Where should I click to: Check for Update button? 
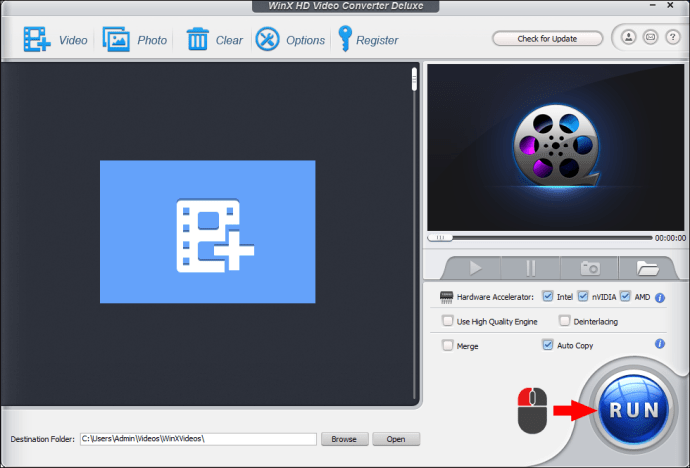[x=547, y=39]
